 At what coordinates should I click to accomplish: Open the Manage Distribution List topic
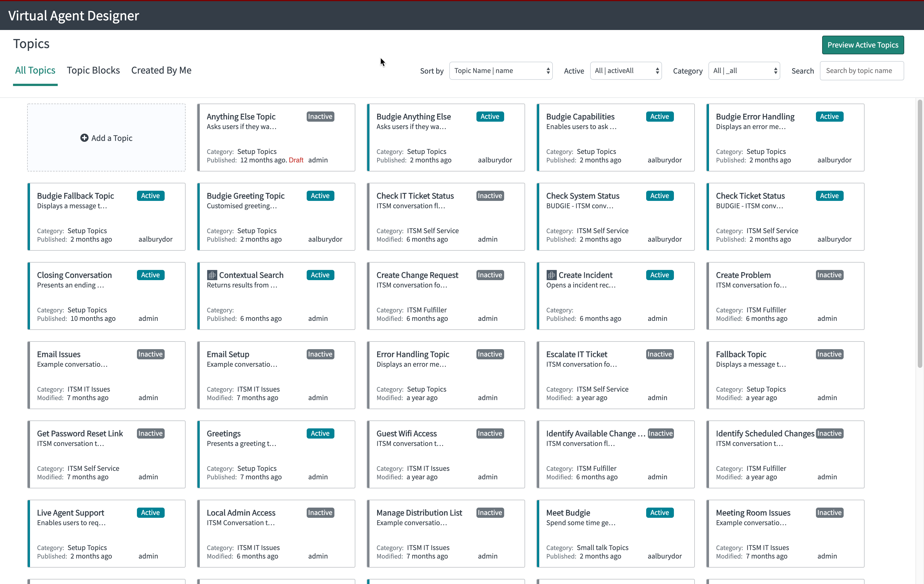[446, 534]
